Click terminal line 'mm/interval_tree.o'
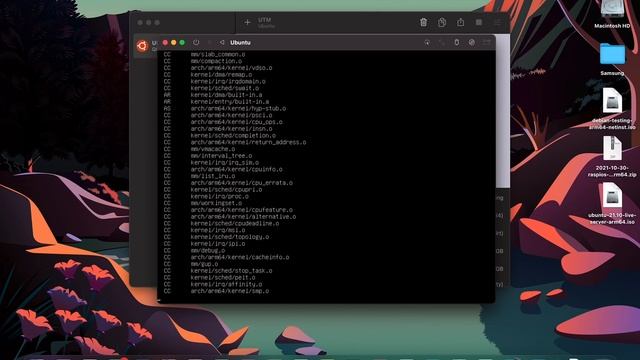Screen dimensions: 640x360 (x=221, y=156)
